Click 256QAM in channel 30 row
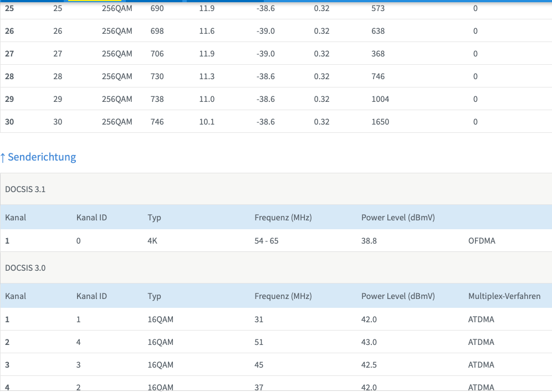This screenshot has width=552, height=392. pos(117,122)
